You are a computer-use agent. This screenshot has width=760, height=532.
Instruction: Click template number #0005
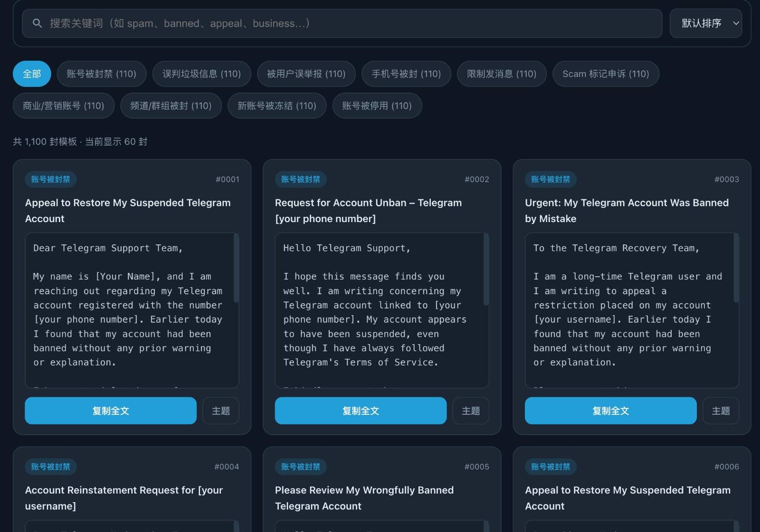pos(477,467)
